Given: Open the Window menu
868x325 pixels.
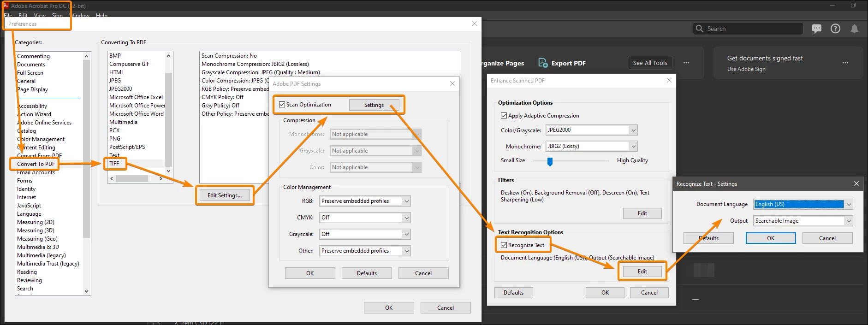Looking at the screenshot, I should [80, 15].
